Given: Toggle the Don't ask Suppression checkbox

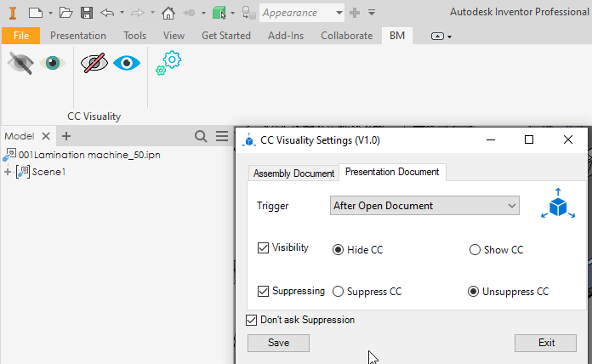Looking at the screenshot, I should pos(251,320).
